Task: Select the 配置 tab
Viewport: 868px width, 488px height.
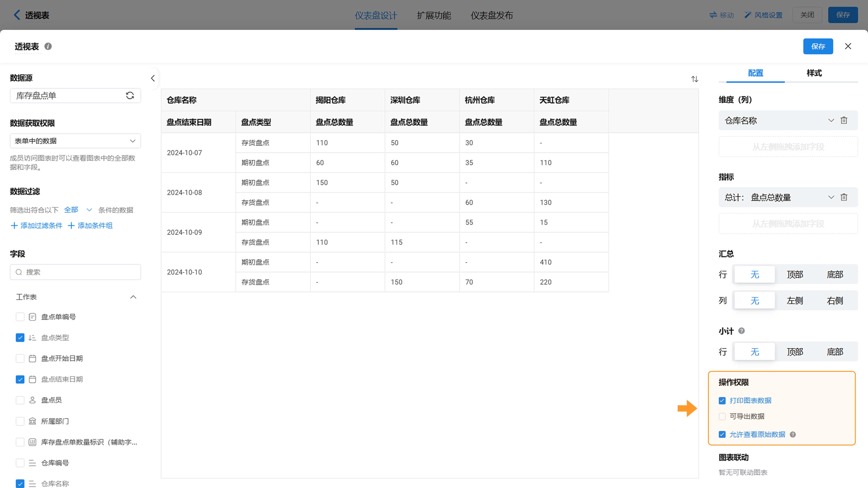Action: [755, 73]
